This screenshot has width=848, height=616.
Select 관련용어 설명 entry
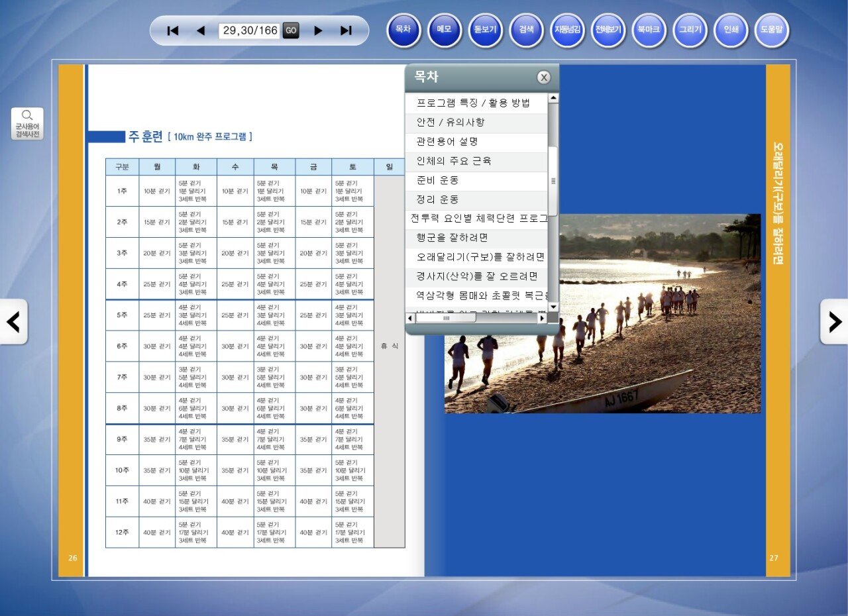coord(476,142)
